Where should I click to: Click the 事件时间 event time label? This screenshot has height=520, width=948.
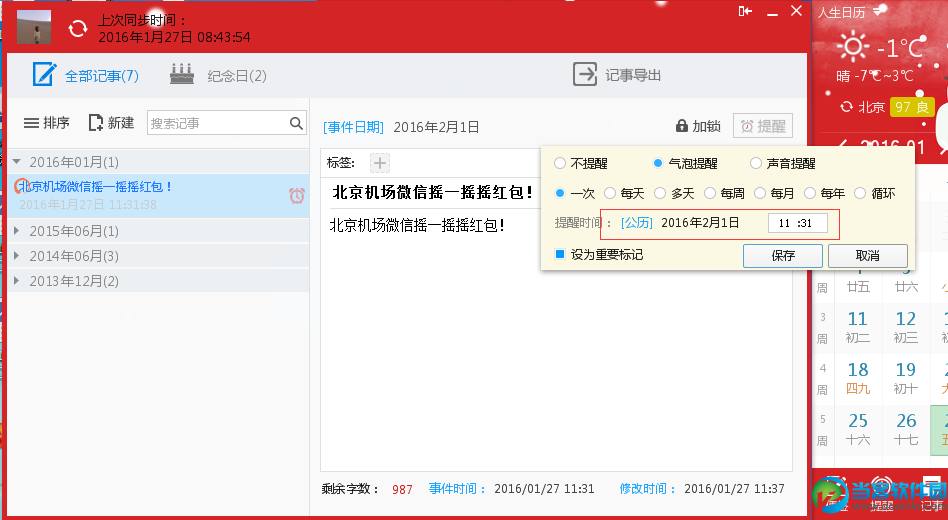click(458, 489)
